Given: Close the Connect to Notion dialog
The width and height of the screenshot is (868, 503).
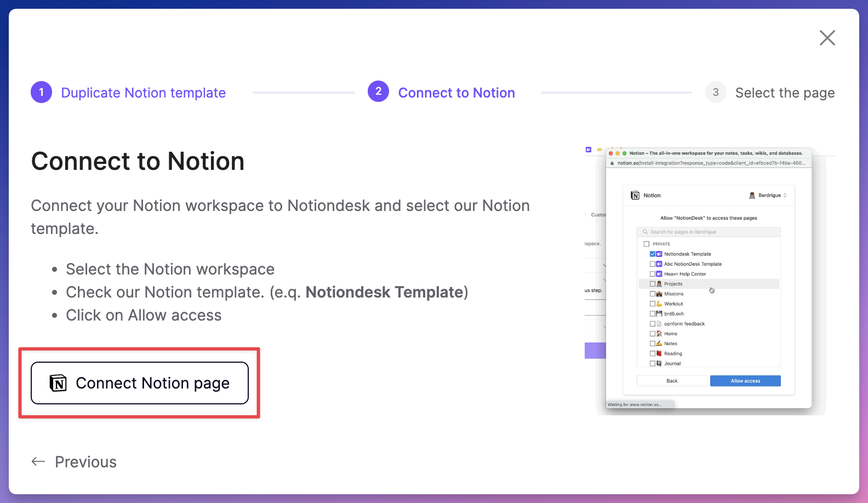Looking at the screenshot, I should tap(827, 38).
